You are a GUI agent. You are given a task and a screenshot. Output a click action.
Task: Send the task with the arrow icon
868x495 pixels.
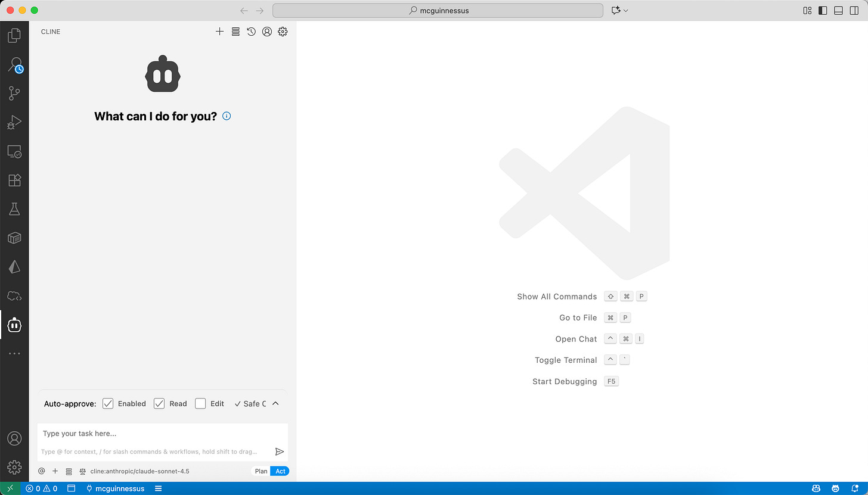coord(280,452)
